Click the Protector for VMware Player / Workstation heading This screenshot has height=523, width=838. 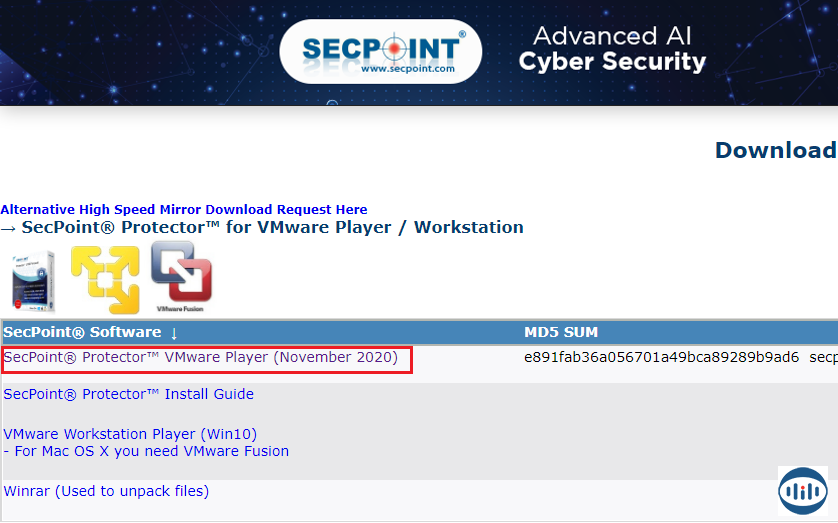point(272,227)
